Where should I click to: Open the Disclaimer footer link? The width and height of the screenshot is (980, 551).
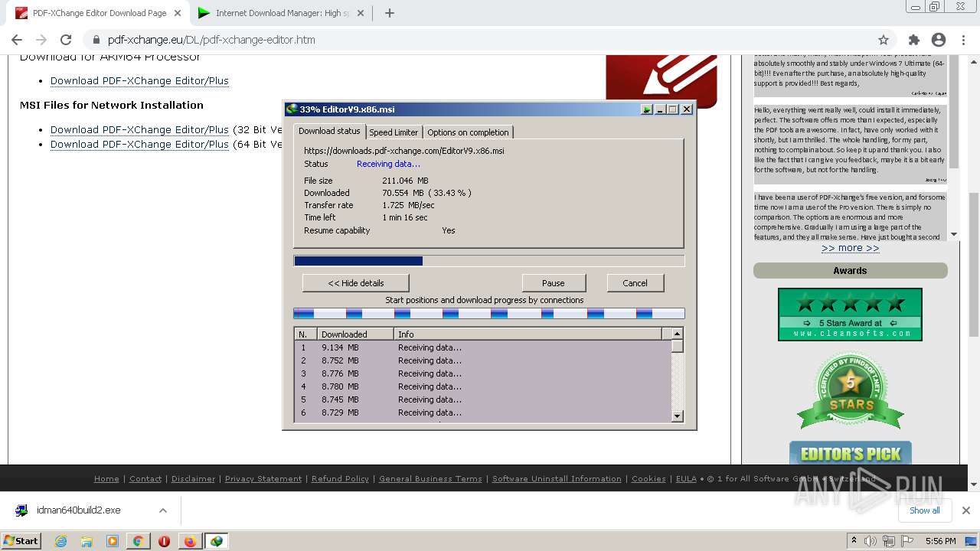193,479
